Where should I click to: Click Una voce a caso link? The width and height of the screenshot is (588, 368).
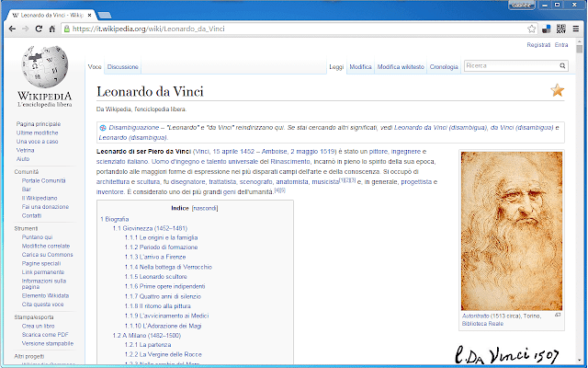[x=37, y=142]
